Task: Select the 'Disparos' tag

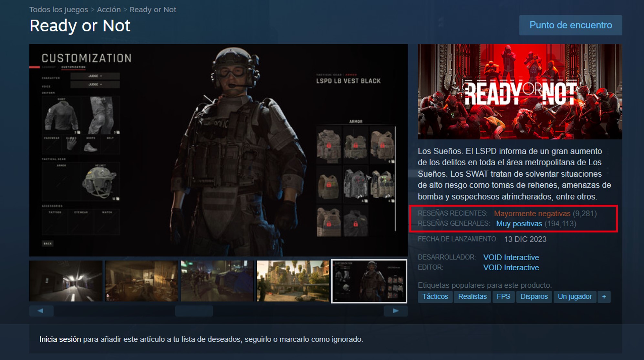Action: coord(534,296)
